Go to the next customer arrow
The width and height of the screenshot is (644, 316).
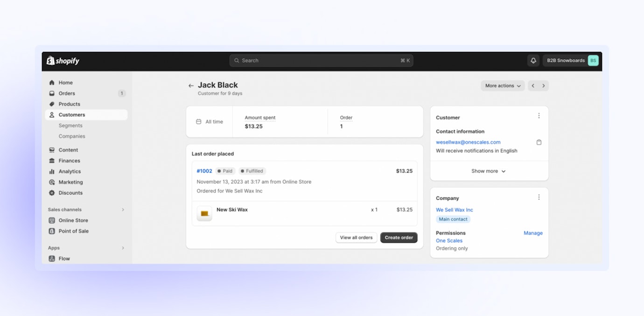(543, 86)
